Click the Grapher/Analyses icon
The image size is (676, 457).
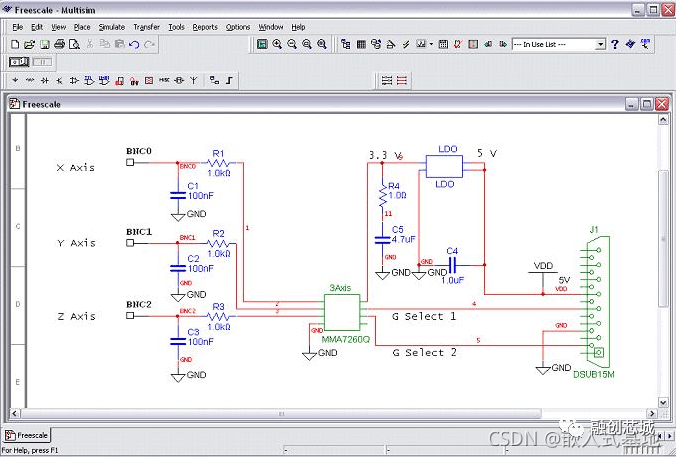[x=421, y=44]
